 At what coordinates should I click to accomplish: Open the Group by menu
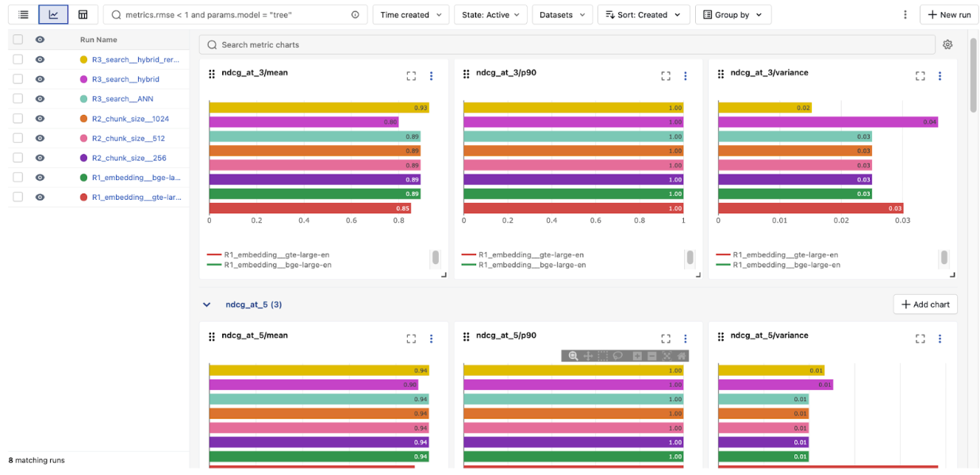tap(732, 14)
